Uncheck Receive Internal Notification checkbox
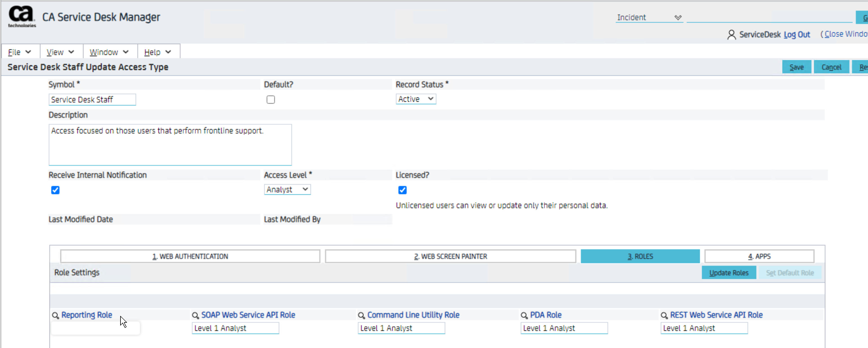The width and height of the screenshot is (868, 348). [x=55, y=190]
